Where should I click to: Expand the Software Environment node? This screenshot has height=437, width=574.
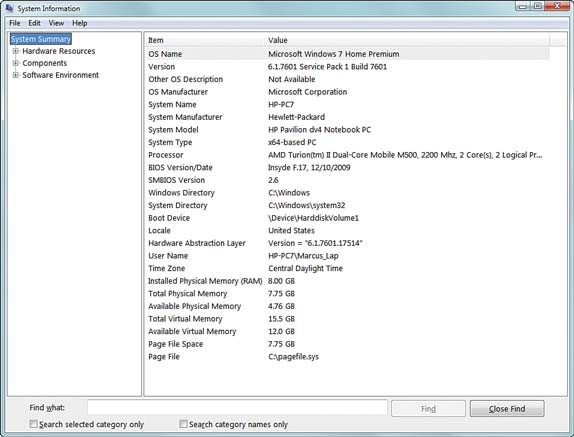tap(16, 75)
